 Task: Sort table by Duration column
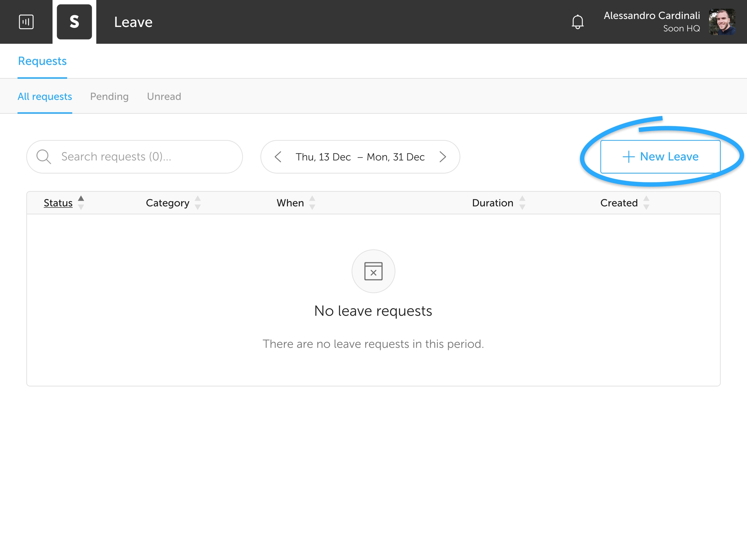coord(492,203)
